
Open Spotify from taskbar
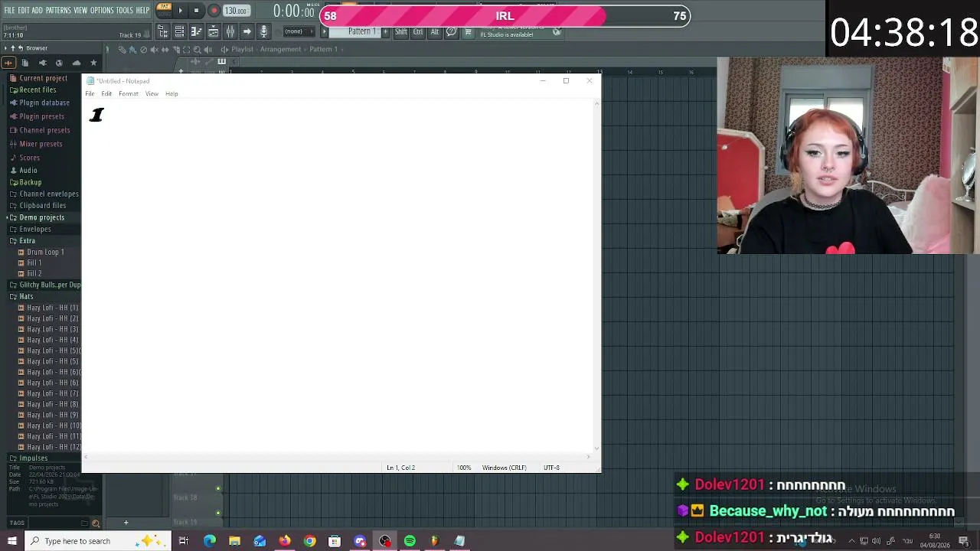coord(410,541)
